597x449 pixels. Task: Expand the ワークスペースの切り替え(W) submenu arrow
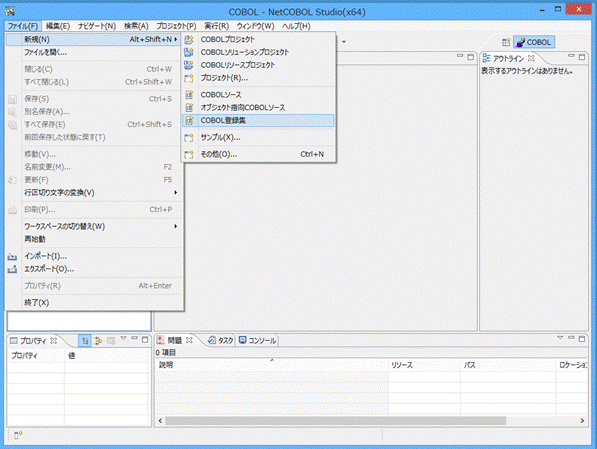click(176, 226)
